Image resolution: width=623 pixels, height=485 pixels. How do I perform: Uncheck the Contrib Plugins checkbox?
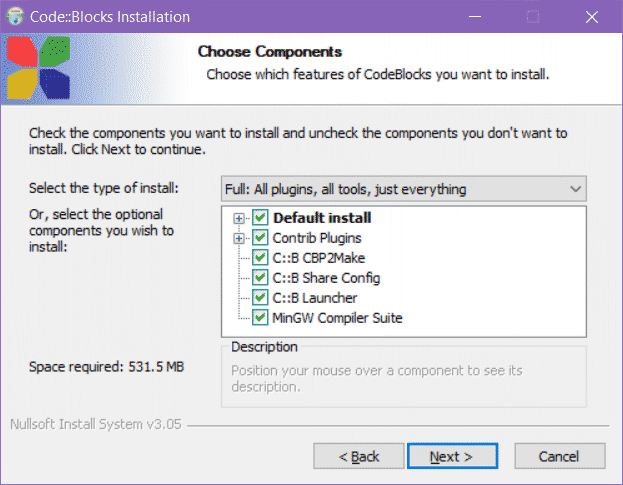(260, 238)
